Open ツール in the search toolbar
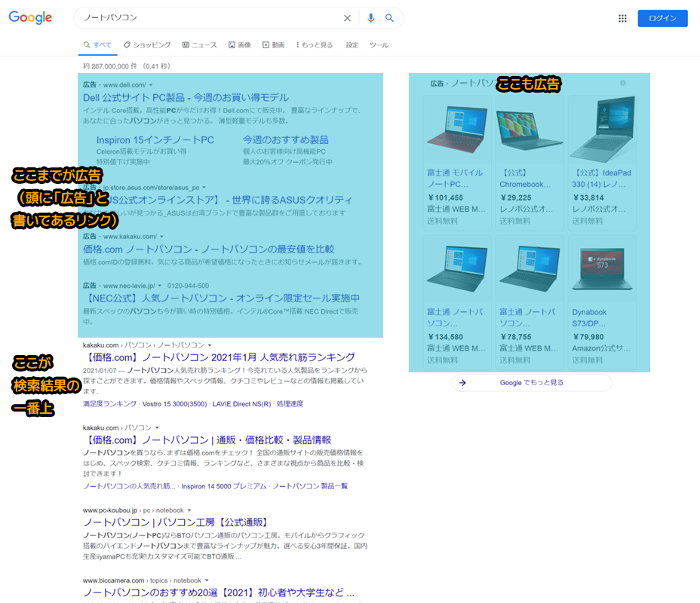 point(379,45)
